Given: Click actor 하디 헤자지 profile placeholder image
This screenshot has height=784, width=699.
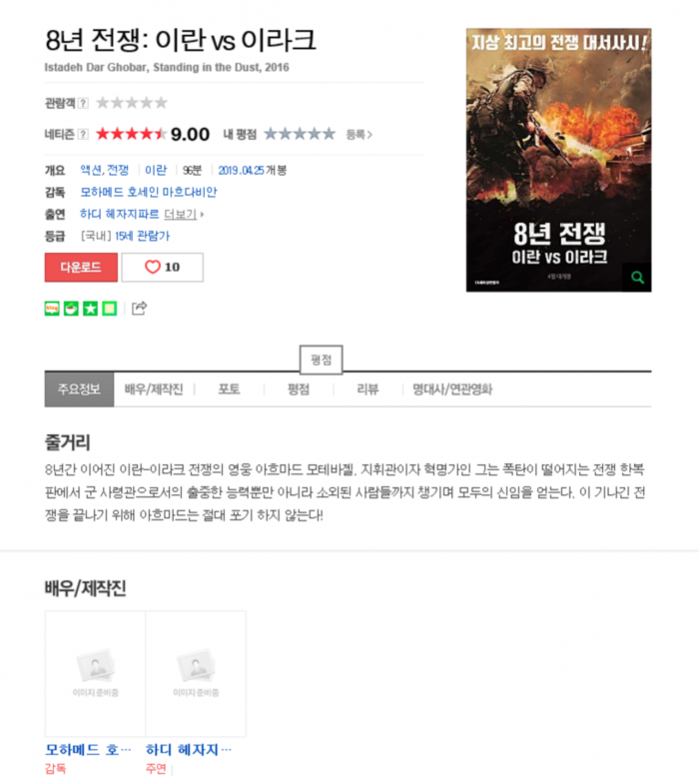Looking at the screenshot, I should [196, 673].
